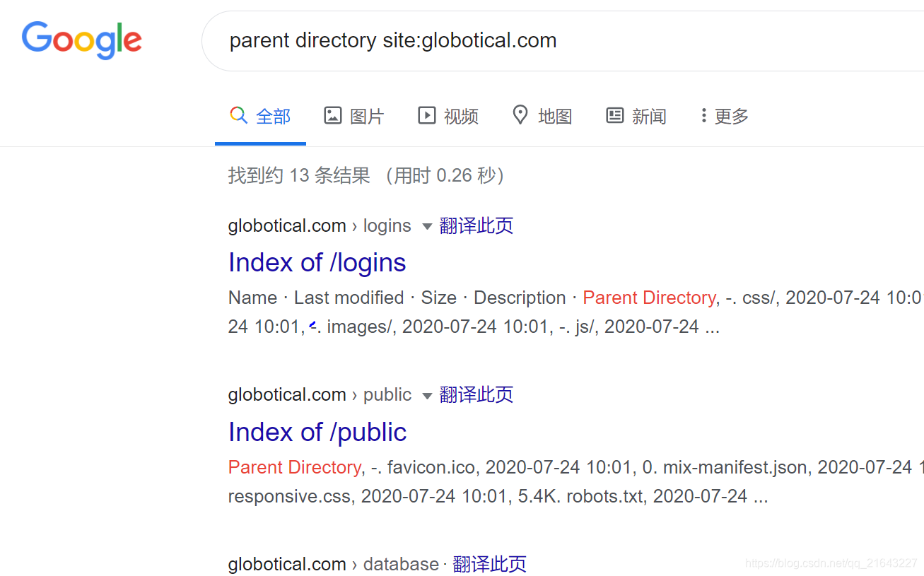
Task: Switch to the 新闻 (News) tab
Action: tap(636, 117)
